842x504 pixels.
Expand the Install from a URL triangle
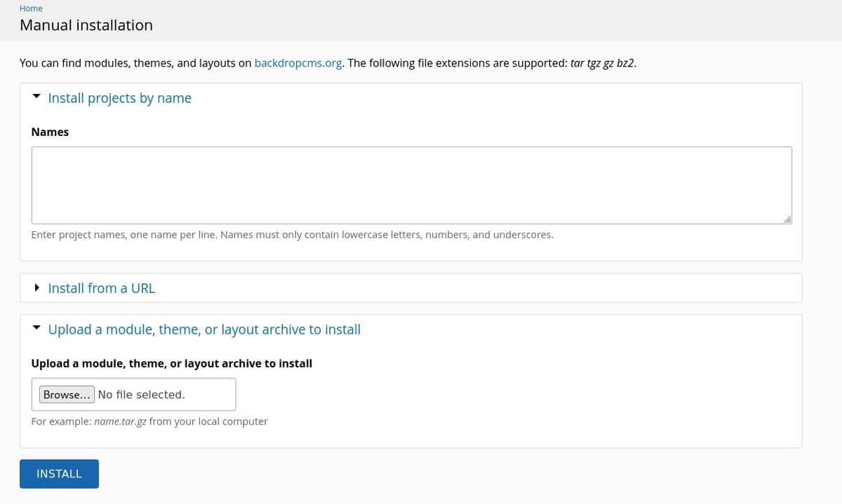(36, 288)
